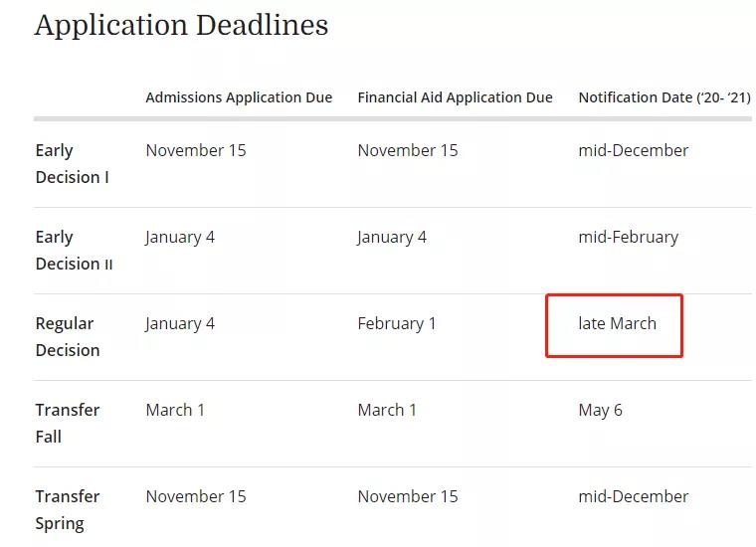Select the Early Decision I row label
This screenshot has width=756, height=547.
point(73,164)
